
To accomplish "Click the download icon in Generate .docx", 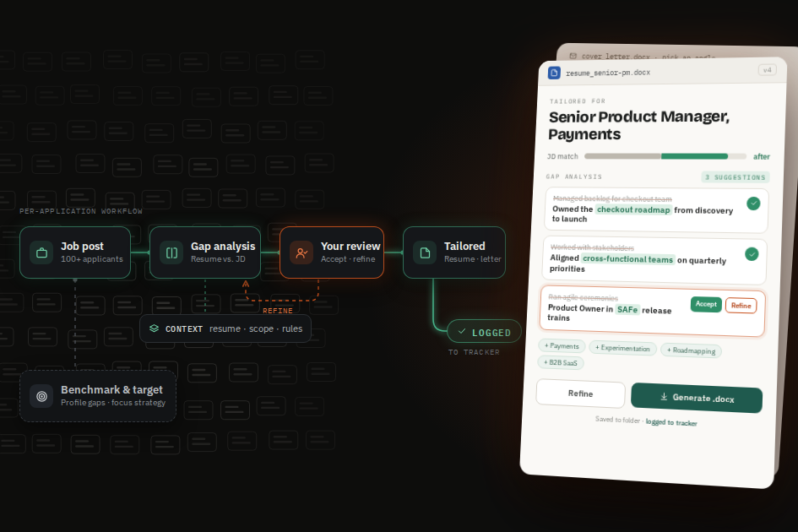I will click(664, 396).
